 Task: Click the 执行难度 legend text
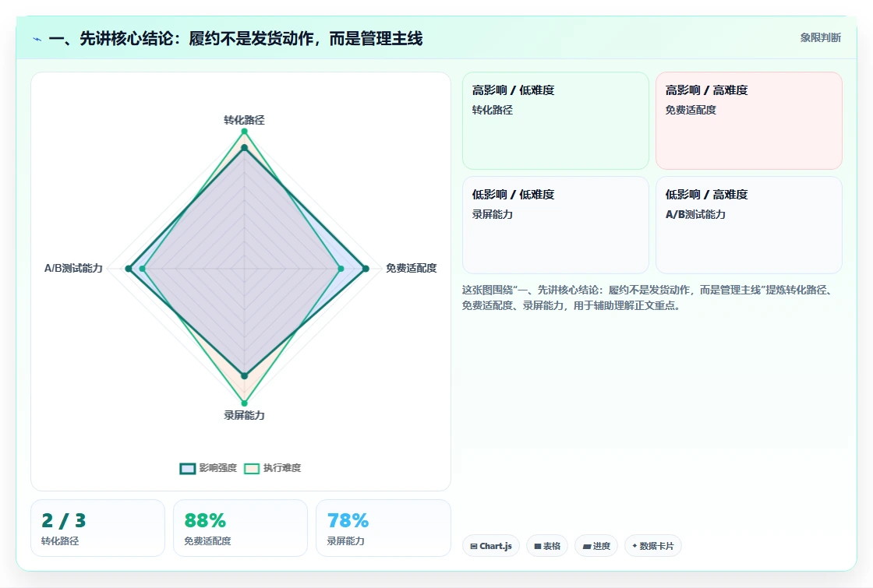[282, 468]
